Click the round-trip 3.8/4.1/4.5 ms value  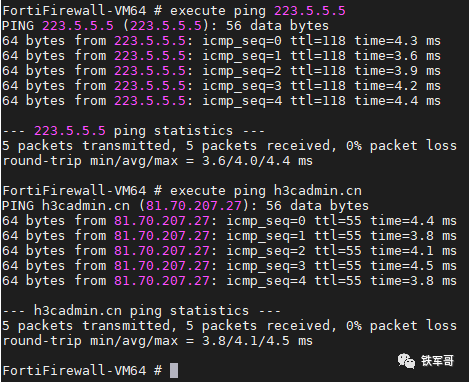point(257,341)
